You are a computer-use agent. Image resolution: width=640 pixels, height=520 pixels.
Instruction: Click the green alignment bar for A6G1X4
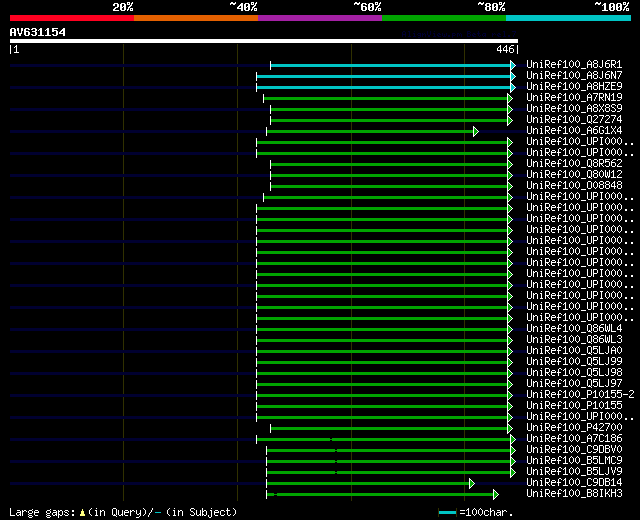pyautogui.click(x=370, y=131)
